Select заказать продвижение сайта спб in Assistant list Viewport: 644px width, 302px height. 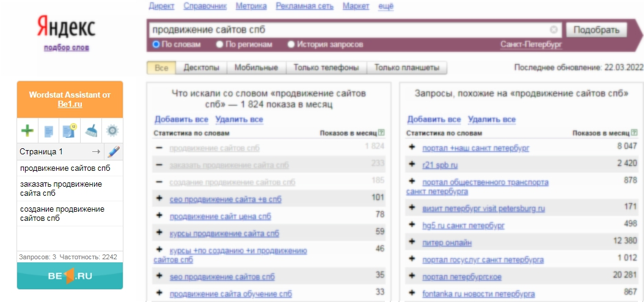(x=70, y=189)
